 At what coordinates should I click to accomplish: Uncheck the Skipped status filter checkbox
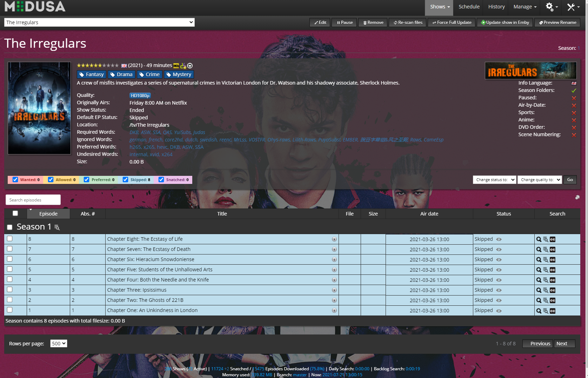point(126,179)
